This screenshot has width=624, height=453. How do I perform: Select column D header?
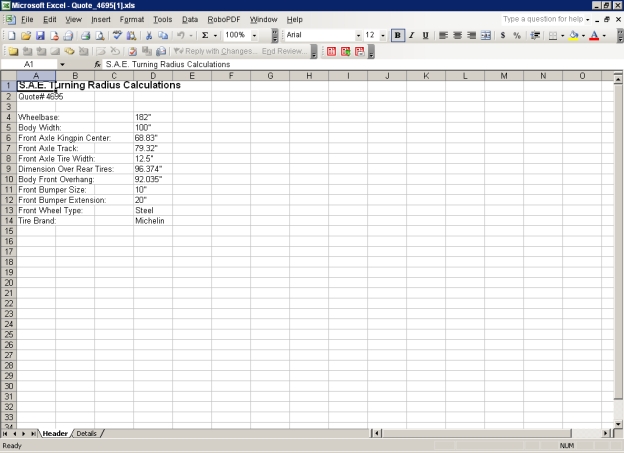coord(153,76)
